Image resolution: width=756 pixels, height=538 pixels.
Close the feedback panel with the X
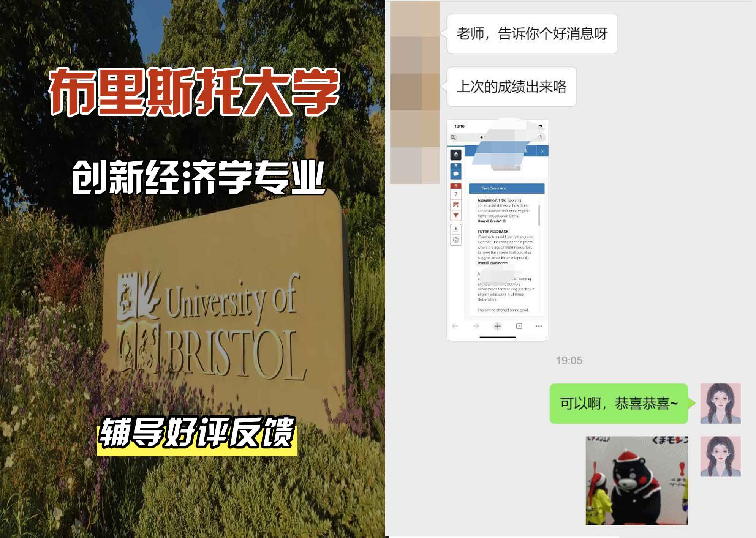(542, 151)
